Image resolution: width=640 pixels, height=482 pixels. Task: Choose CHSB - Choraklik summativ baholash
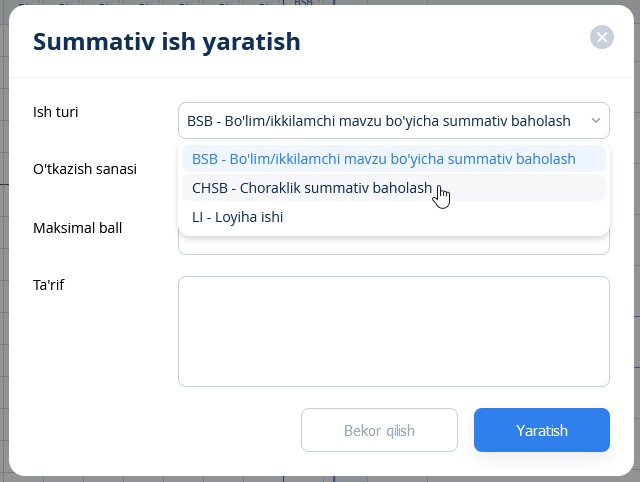(x=312, y=188)
